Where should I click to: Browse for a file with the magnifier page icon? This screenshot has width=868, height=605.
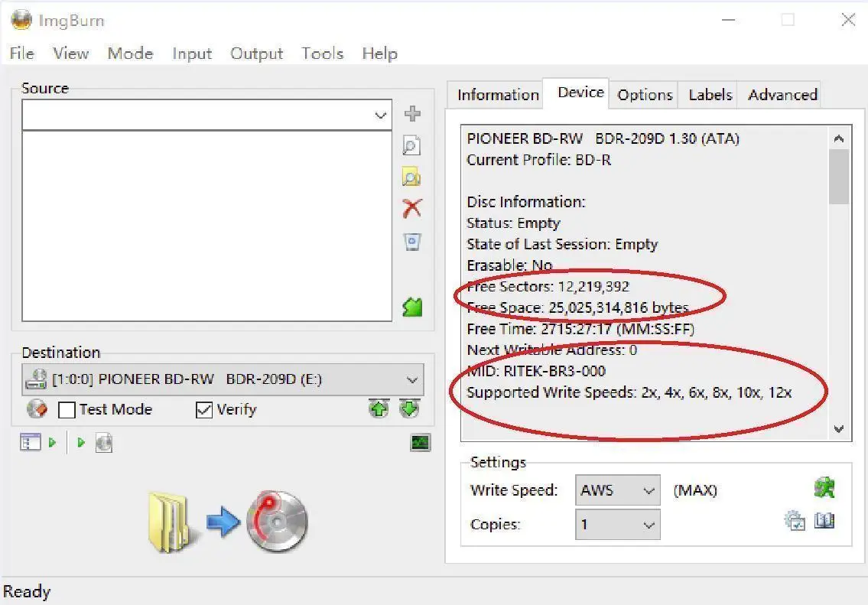(x=411, y=146)
